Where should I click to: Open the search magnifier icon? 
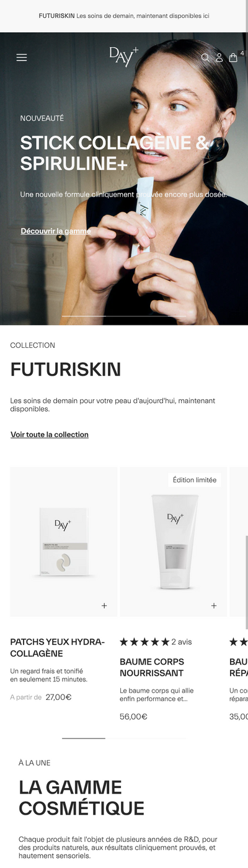[x=205, y=58]
